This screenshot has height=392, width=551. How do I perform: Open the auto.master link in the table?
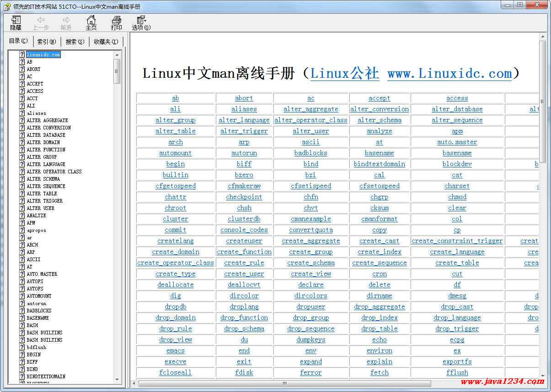click(457, 142)
